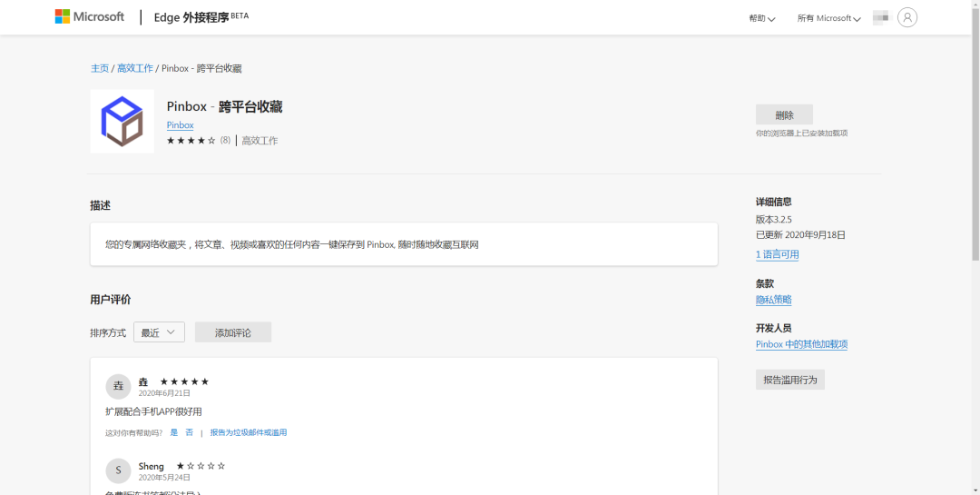The image size is (980, 495).
Task: Expand the 帮助 dropdown menu
Action: pyautogui.click(x=762, y=18)
